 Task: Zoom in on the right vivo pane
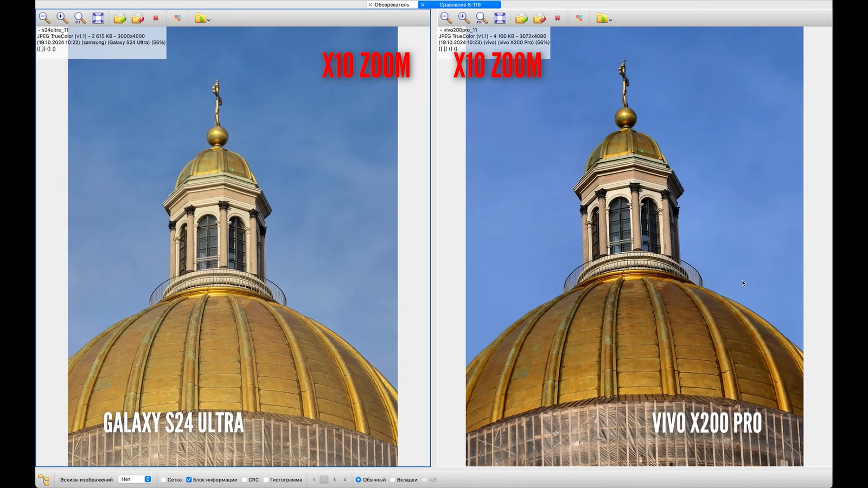(x=464, y=18)
